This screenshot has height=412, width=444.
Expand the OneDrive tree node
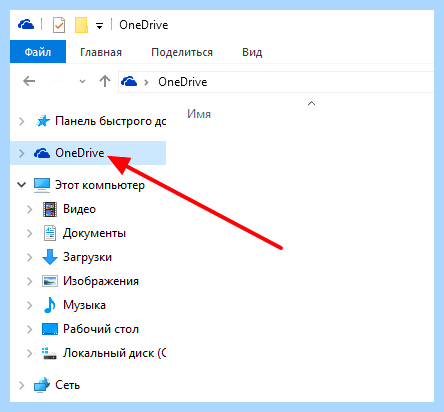(22, 153)
